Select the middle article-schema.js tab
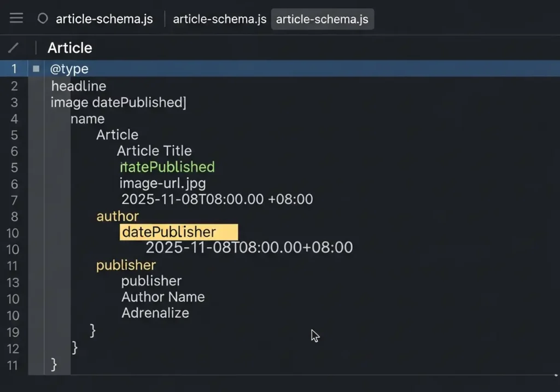Image resolution: width=560 pixels, height=392 pixels. (x=219, y=19)
